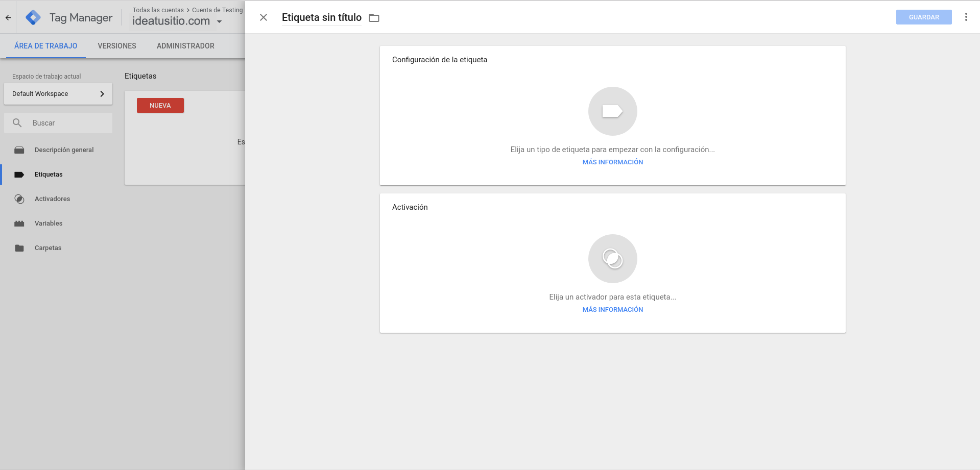
Task: Click the Google Tag Manager logo
Action: [33, 17]
